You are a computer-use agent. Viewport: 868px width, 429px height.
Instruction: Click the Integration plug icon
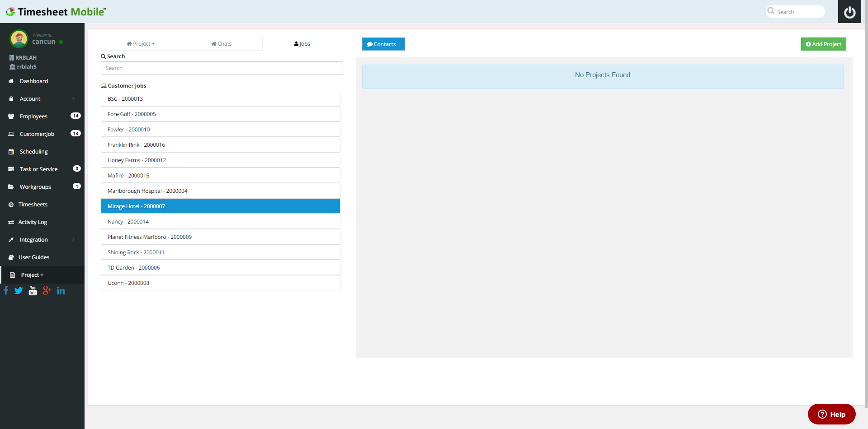click(11, 240)
